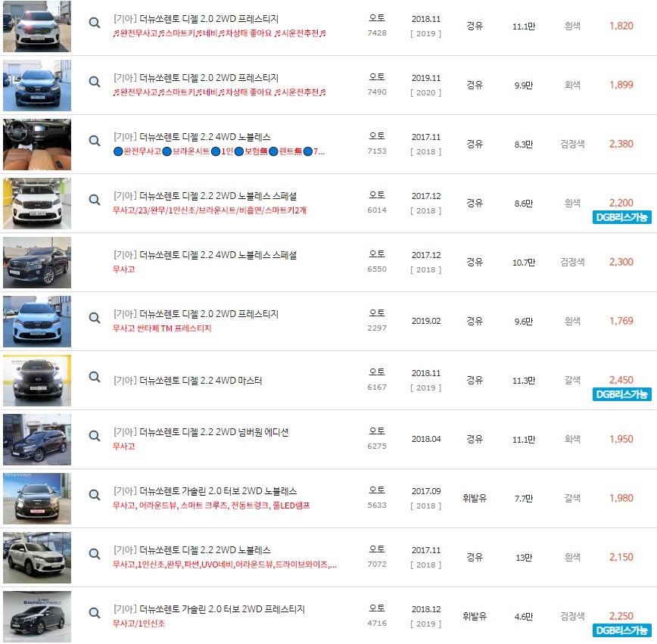657x644 pixels.
Task: Open zoom preview icon on the 2019.11 프레스티지 listing
Action: (x=94, y=82)
